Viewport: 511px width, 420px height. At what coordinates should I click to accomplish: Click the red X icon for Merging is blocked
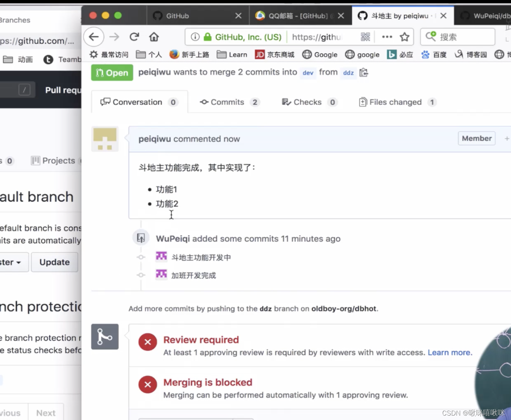(148, 384)
